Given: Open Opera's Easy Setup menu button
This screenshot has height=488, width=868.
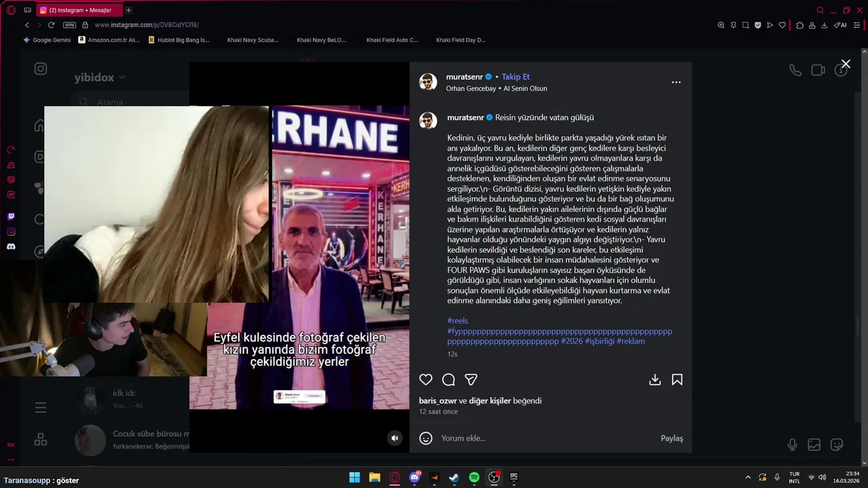Looking at the screenshot, I should [x=857, y=25].
